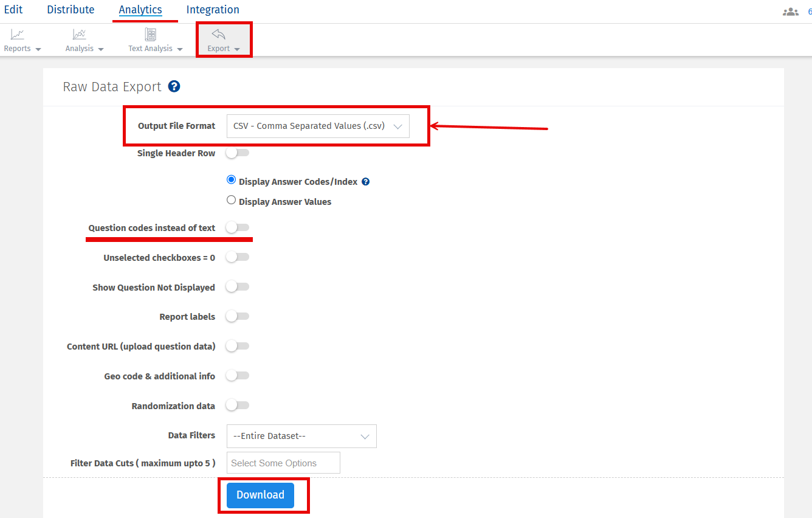This screenshot has width=812, height=518.
Task: Select Display Answer Values radio button
Action: (x=231, y=199)
